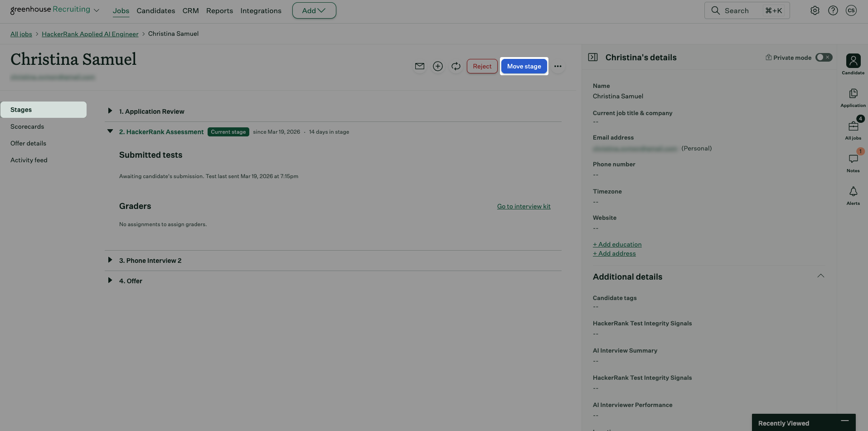This screenshot has height=431, width=868.
Task: Open the help question mark icon
Action: (x=833, y=10)
